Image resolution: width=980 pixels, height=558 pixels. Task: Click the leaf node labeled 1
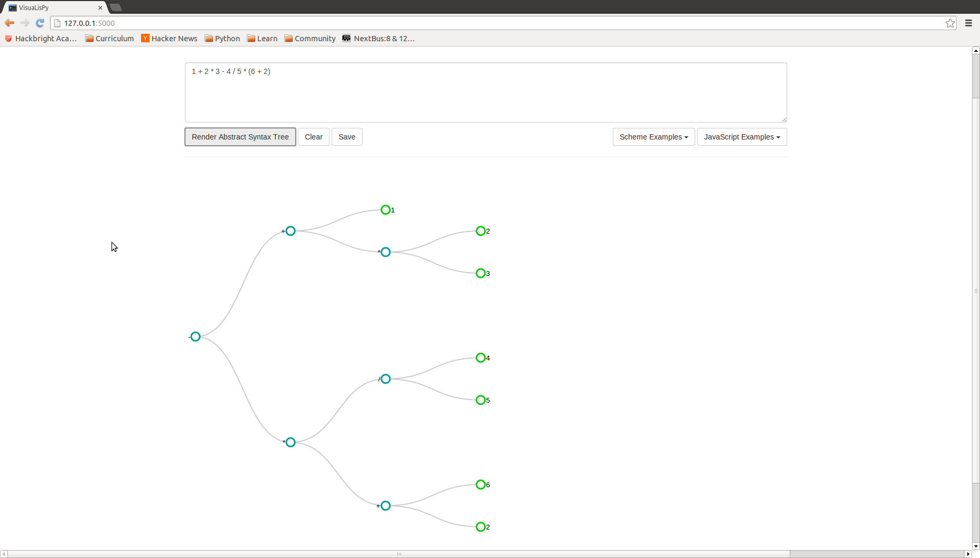click(386, 210)
